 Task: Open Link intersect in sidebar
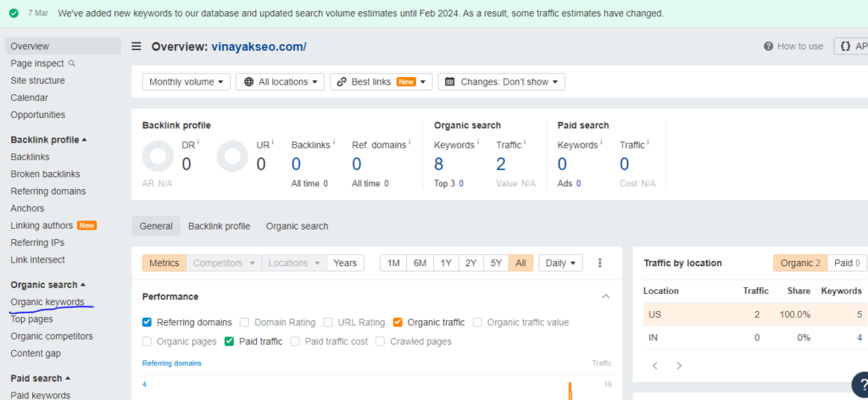(x=37, y=260)
